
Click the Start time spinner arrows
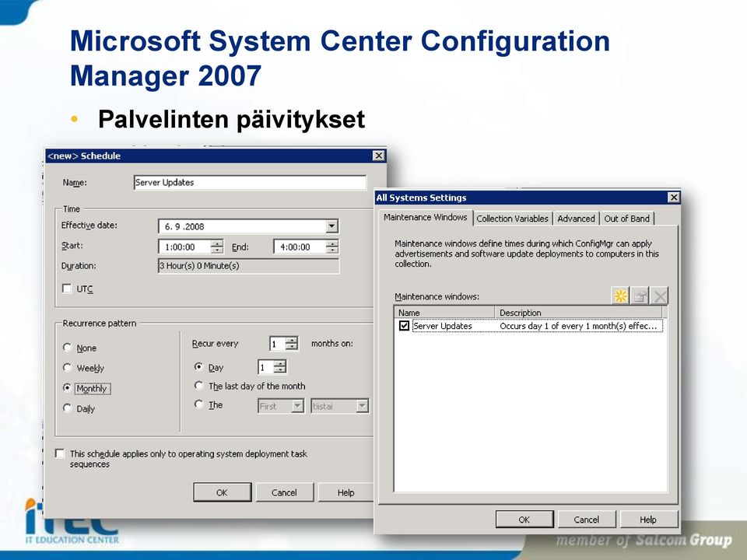pos(217,247)
